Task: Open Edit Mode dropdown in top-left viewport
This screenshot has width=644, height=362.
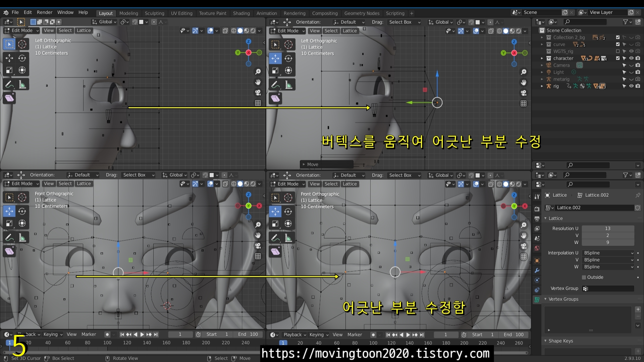Action: click(x=21, y=31)
